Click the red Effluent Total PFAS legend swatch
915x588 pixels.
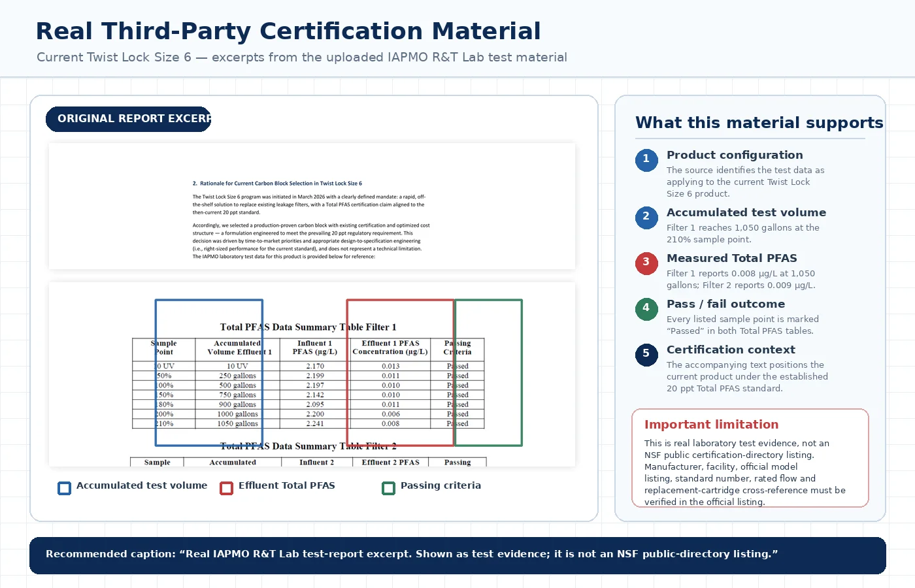pyautogui.click(x=226, y=488)
